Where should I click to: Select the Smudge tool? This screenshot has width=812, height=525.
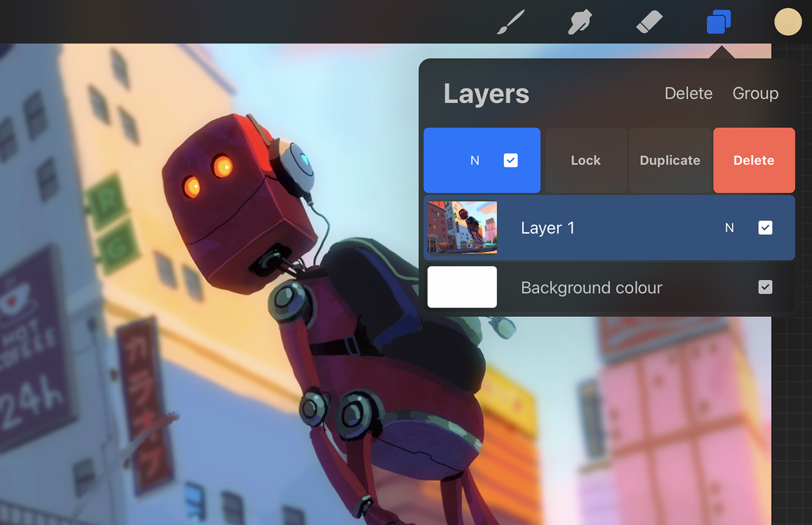click(579, 22)
